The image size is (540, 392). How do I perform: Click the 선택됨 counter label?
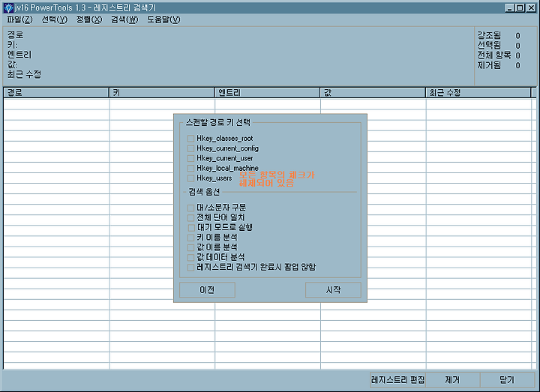click(x=489, y=45)
